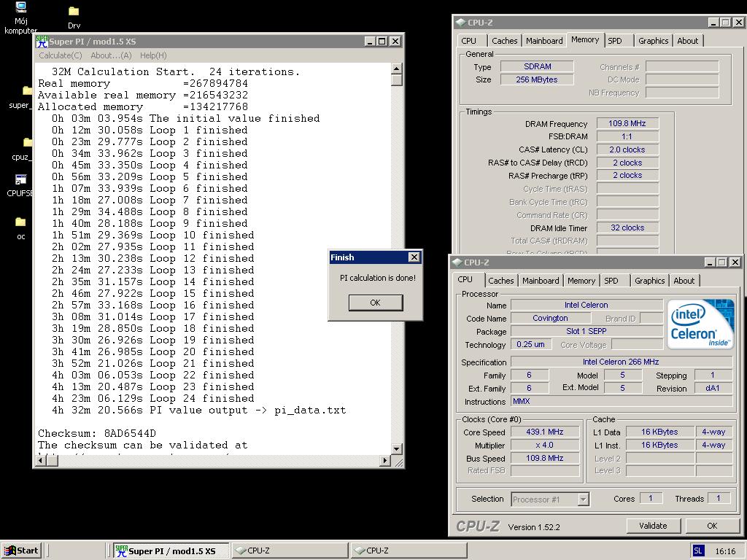747x560 pixels.
Task: Click OK button in lower CPU-Z window
Action: tap(712, 526)
